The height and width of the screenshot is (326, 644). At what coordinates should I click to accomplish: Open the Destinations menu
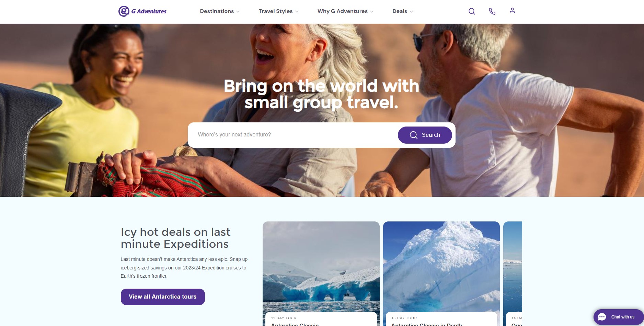point(217,11)
